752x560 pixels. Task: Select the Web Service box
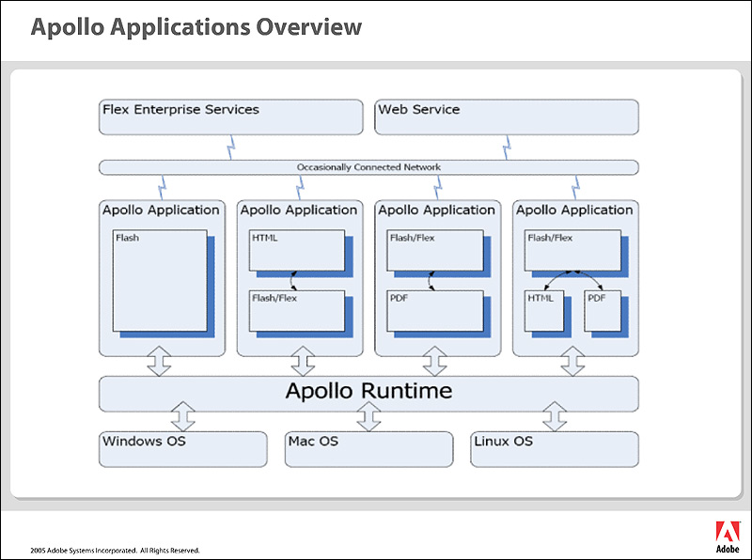507,117
